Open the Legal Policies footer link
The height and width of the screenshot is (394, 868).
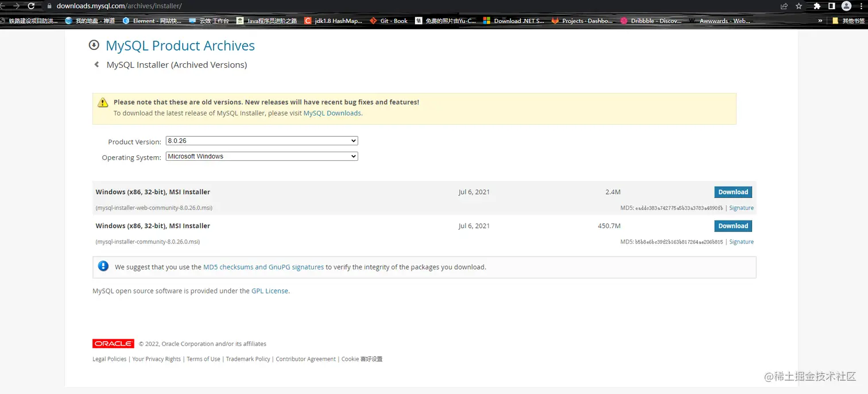point(110,359)
